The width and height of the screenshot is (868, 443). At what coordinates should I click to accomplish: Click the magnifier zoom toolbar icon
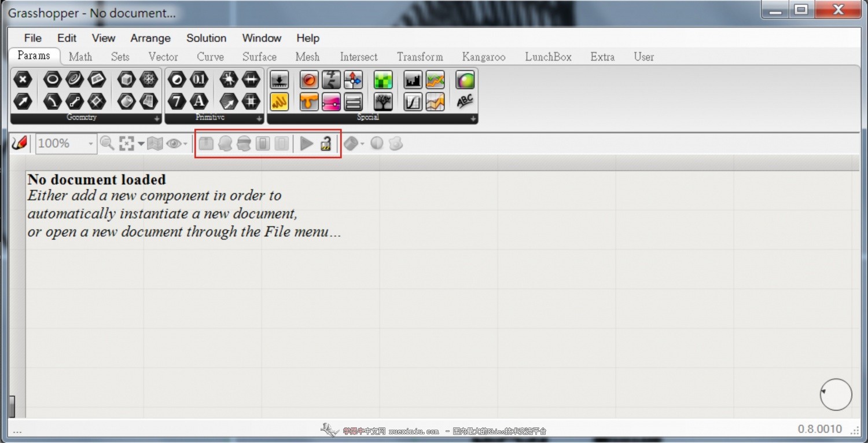coord(107,143)
